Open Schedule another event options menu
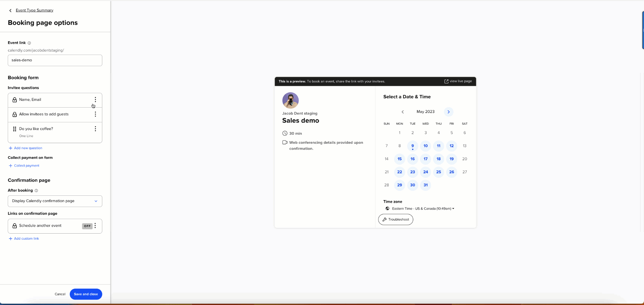644x305 pixels. pyautogui.click(x=96, y=226)
